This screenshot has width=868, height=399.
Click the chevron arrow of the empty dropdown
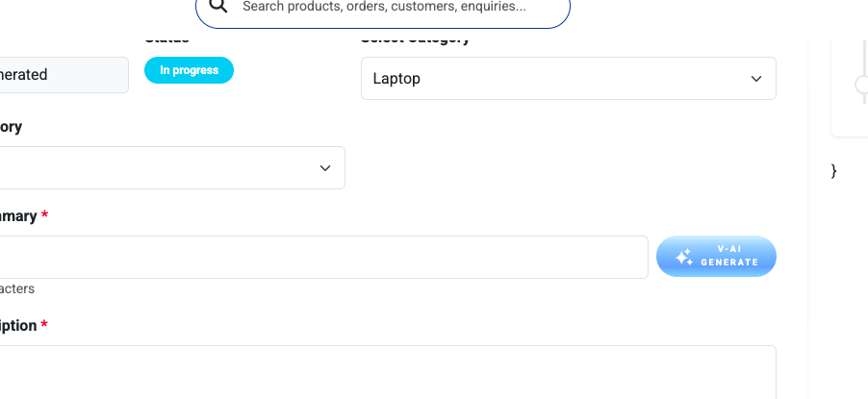(x=325, y=168)
